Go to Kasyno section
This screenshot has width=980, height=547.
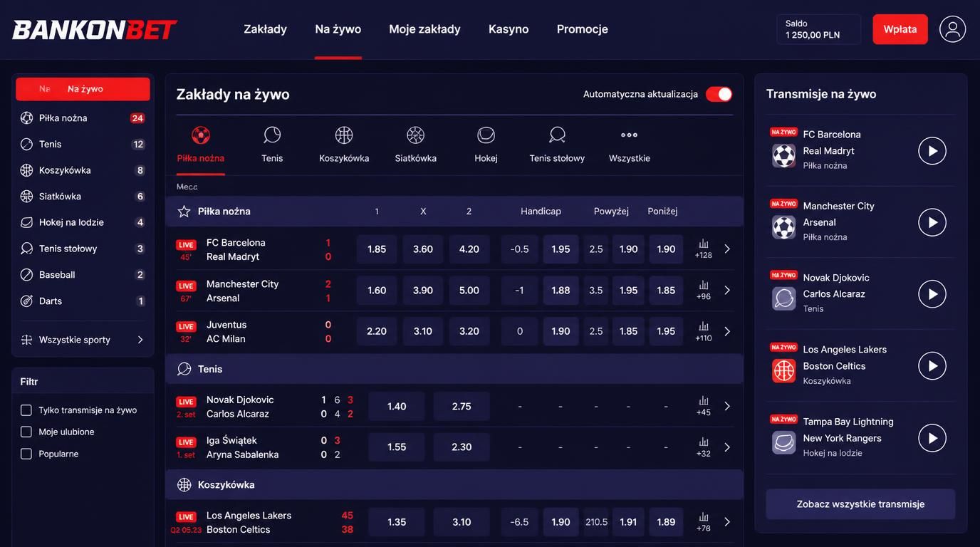pos(509,29)
